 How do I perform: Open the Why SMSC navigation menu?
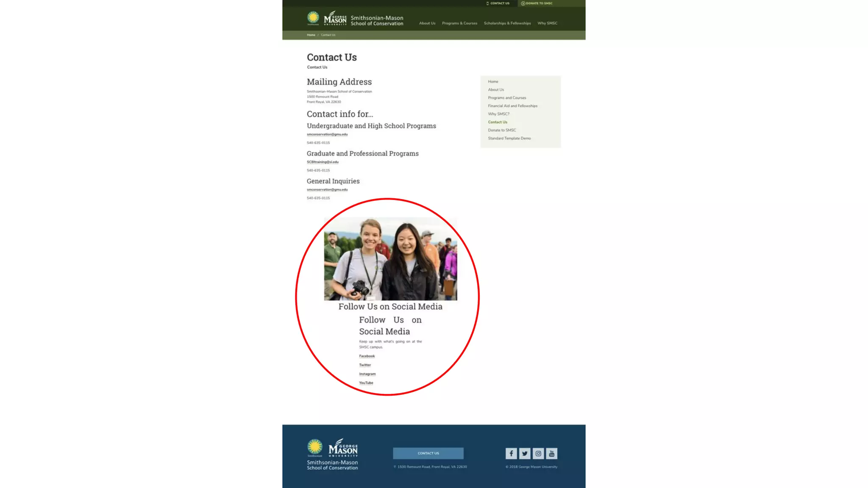548,23
